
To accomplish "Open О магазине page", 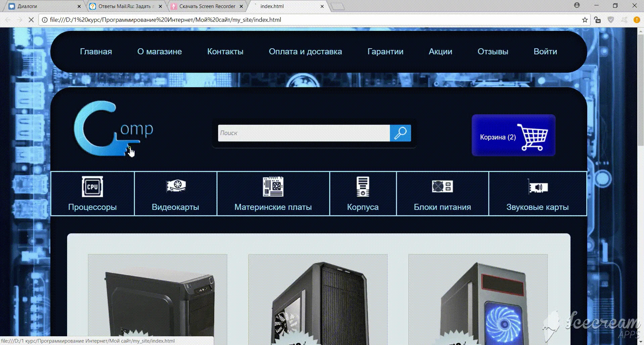I will point(159,52).
